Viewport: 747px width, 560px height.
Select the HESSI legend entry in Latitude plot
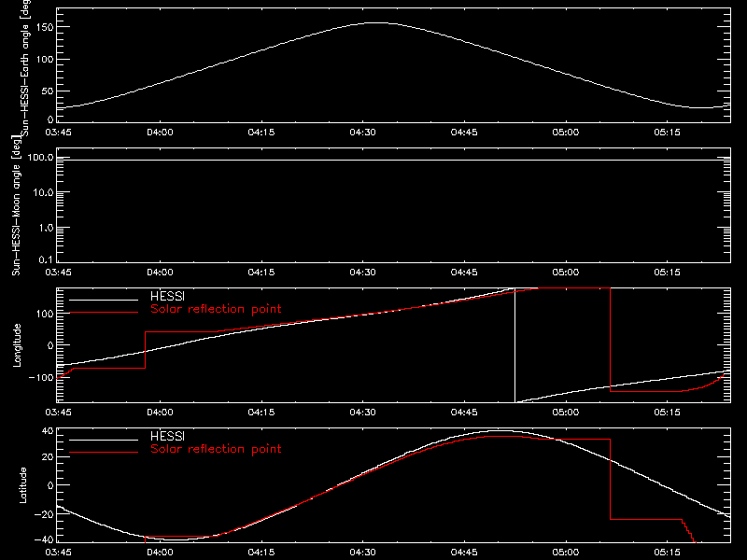pos(167,436)
